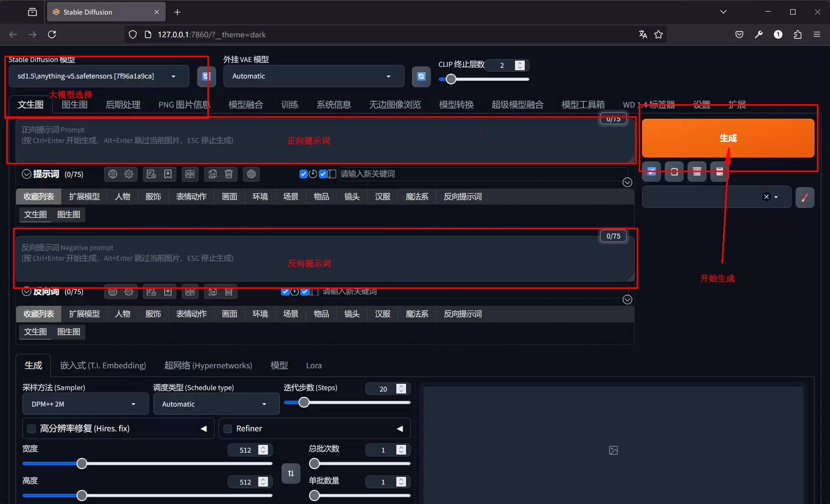Refresh the Stable Diffusion model list

(206, 77)
